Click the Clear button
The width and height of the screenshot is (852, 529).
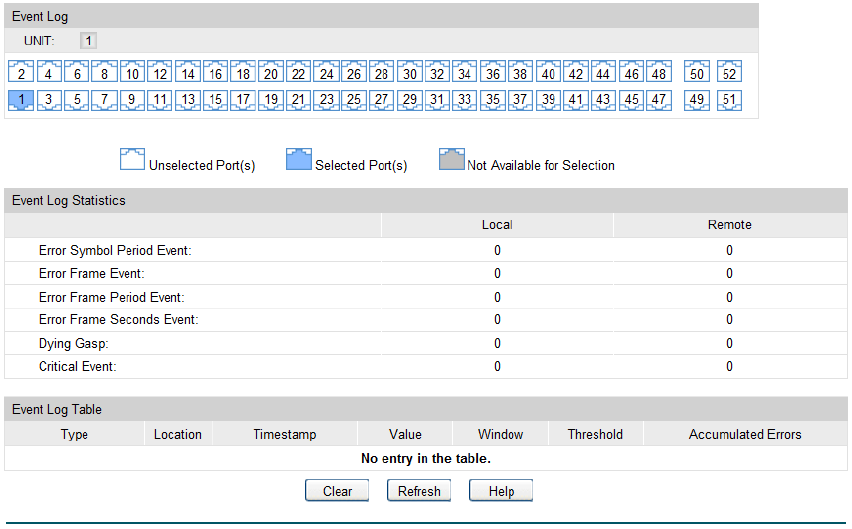tap(337, 491)
